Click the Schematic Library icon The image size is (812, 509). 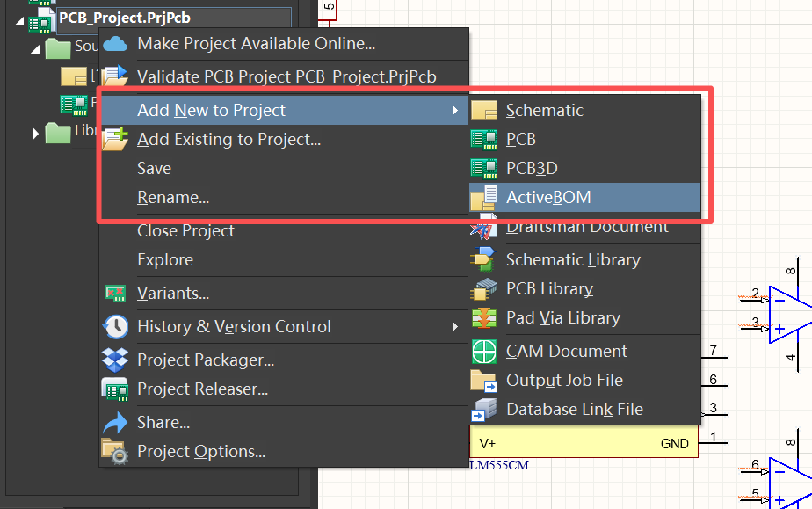[x=484, y=259]
